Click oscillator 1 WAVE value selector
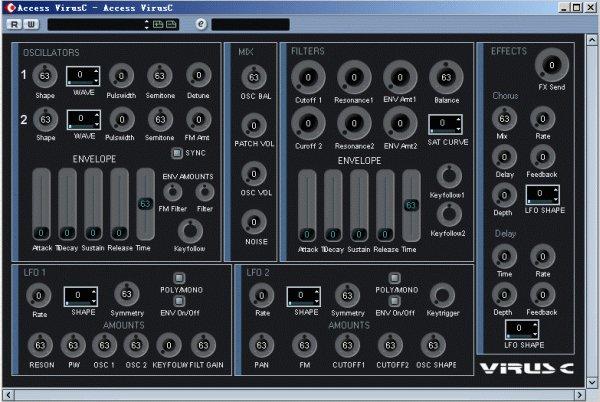Image resolution: width=600 pixels, height=402 pixels. pos(83,76)
